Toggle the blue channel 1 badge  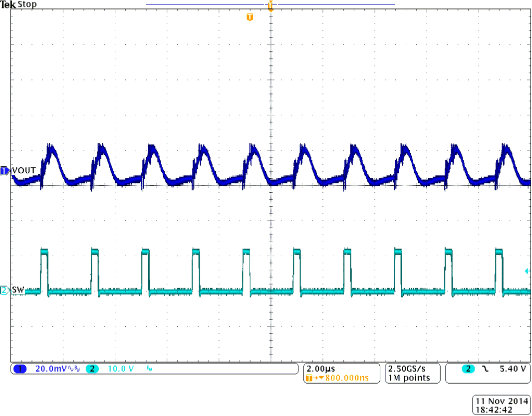tap(20, 369)
